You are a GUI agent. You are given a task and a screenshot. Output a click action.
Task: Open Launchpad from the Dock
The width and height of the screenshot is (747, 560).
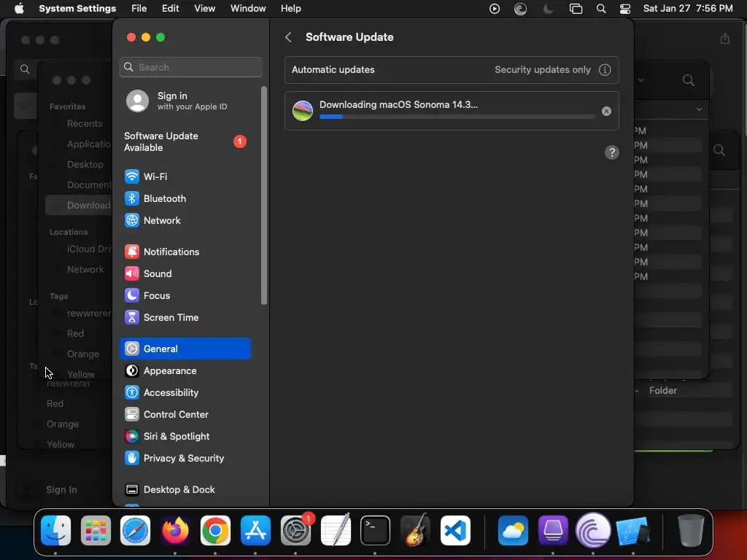tap(96, 531)
